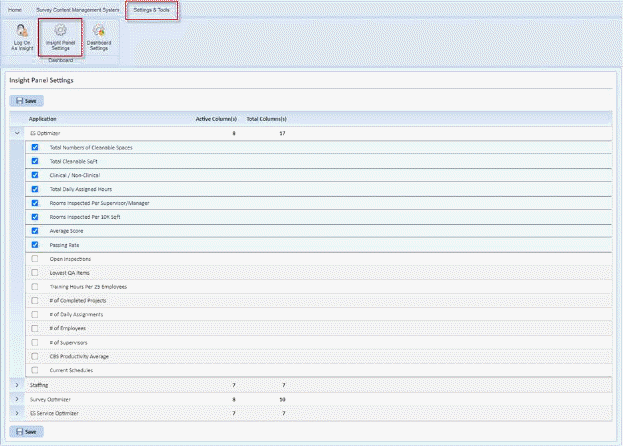
Task: Expand the Staffing row
Action: 17,384
